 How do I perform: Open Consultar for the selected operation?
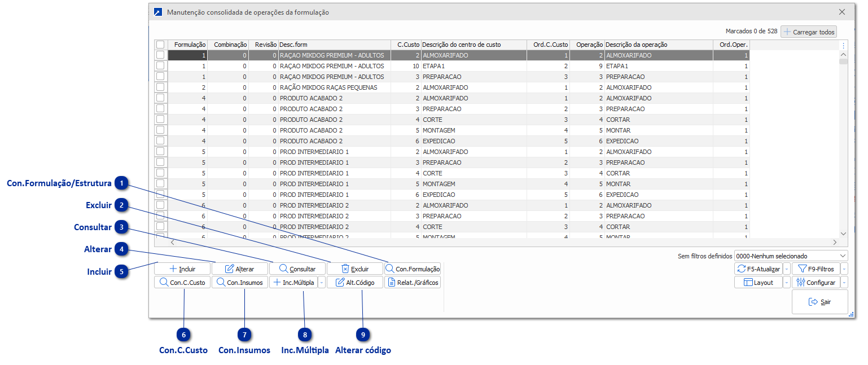point(297,269)
